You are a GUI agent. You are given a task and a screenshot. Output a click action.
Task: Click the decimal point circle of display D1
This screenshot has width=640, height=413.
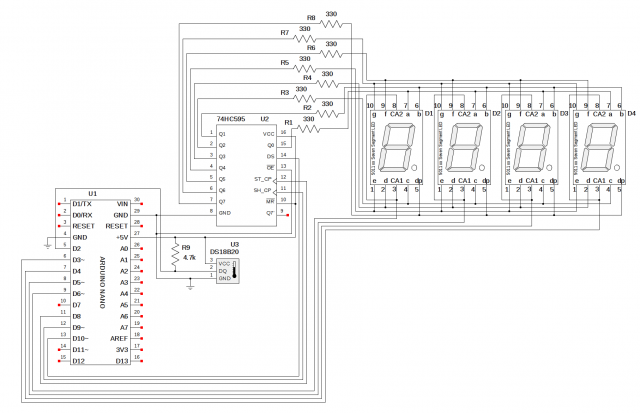[x=414, y=168]
